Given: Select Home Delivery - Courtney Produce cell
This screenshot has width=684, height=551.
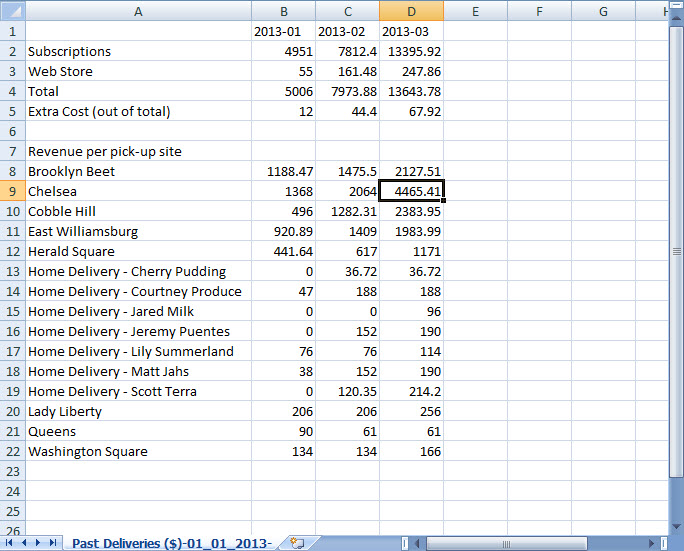Looking at the screenshot, I should pyautogui.click(x=138, y=291).
